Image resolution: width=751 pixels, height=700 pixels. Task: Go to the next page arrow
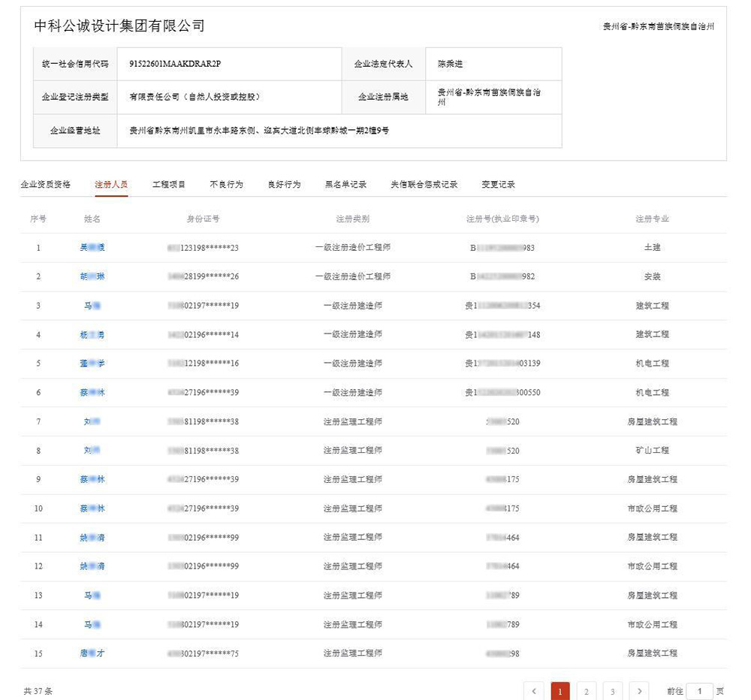tap(638, 691)
